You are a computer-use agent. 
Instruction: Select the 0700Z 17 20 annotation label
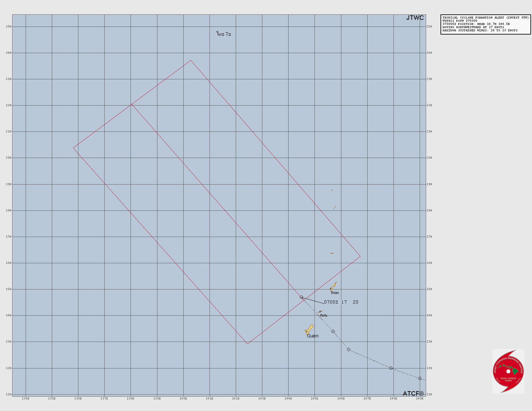[x=341, y=302]
